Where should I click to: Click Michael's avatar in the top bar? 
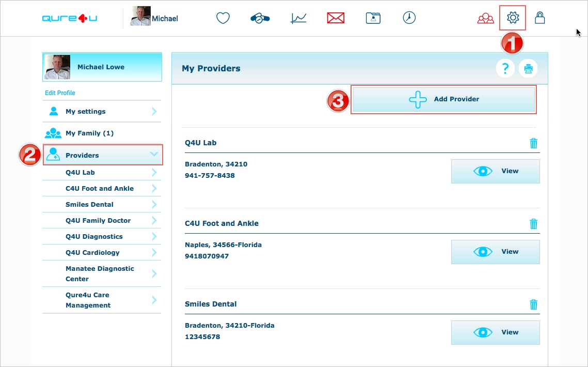140,16
